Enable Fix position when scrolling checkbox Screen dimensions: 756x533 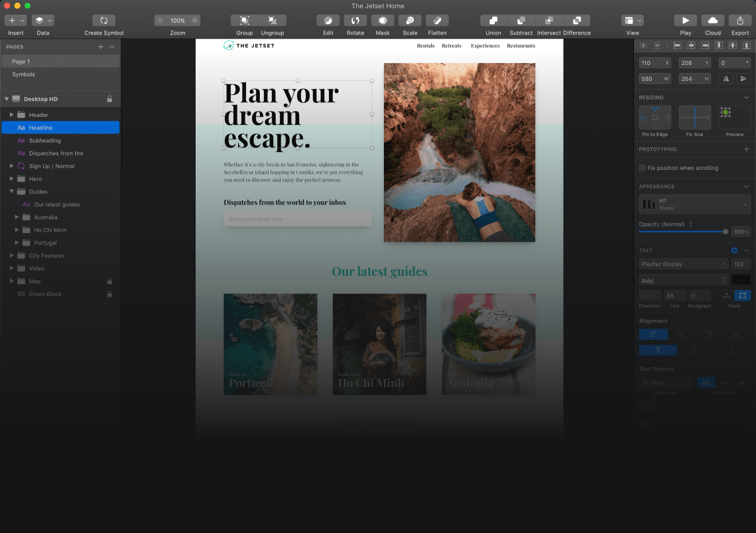(x=642, y=168)
